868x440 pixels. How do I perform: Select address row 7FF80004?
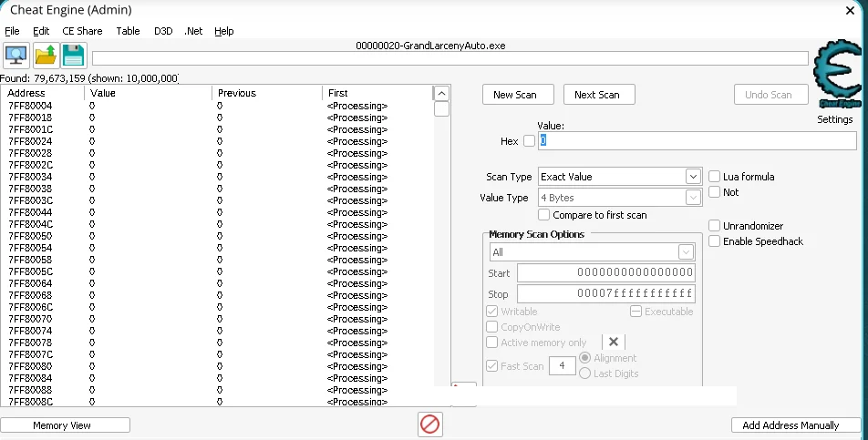pos(218,106)
